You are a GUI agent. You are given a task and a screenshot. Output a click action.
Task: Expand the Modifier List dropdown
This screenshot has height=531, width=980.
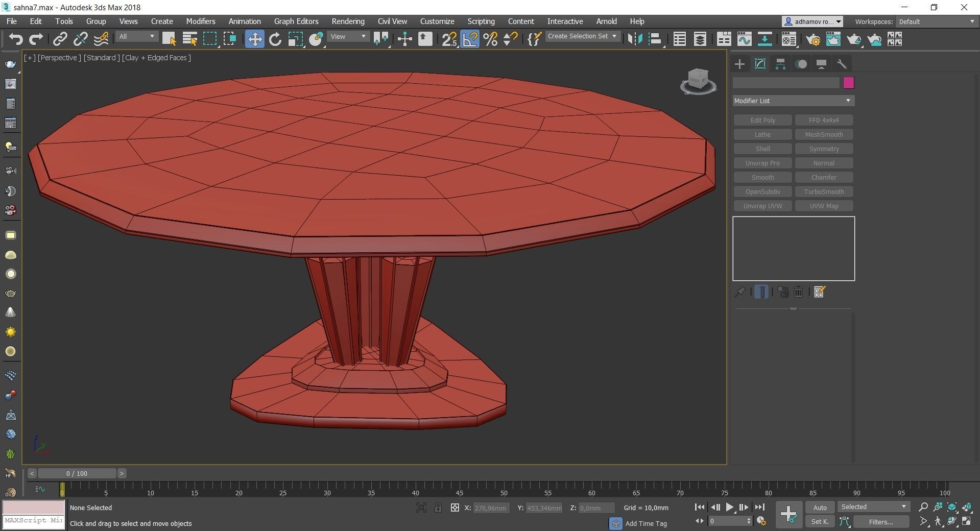click(x=793, y=101)
